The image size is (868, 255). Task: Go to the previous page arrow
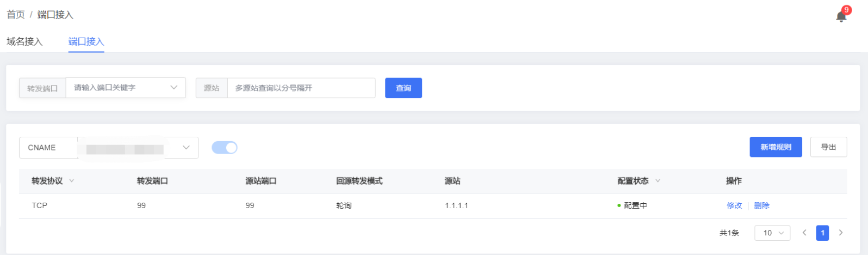click(804, 233)
